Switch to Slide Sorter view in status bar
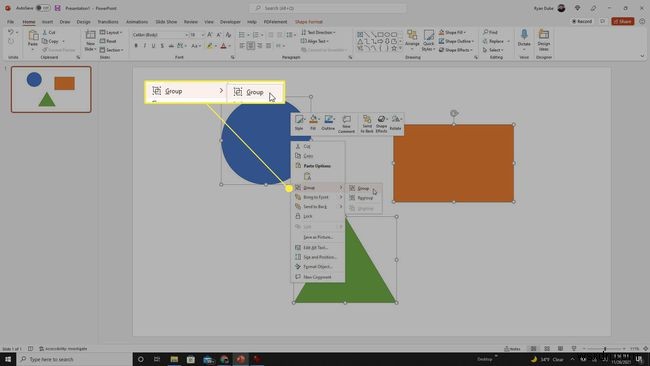650x366 pixels. [547, 349]
